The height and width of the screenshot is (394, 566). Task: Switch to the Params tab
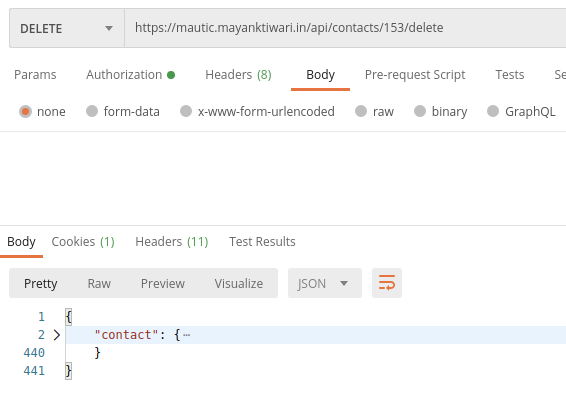35,75
